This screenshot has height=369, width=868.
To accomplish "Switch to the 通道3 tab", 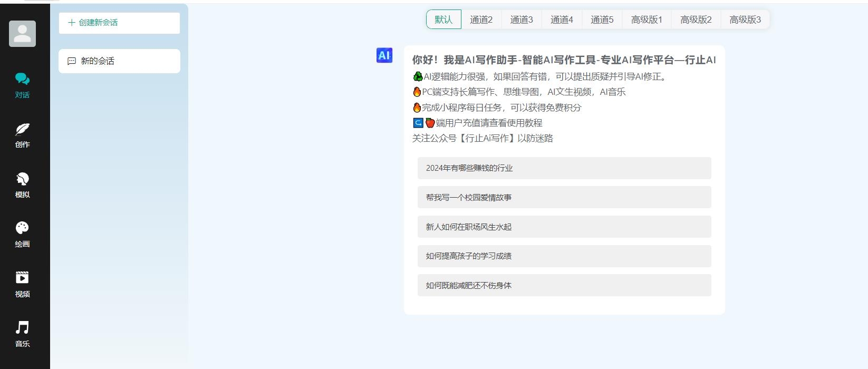I will (522, 20).
